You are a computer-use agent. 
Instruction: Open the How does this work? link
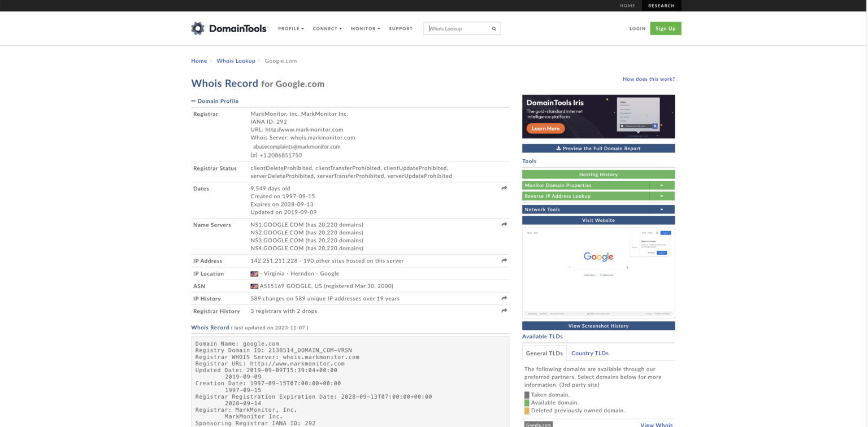(649, 79)
